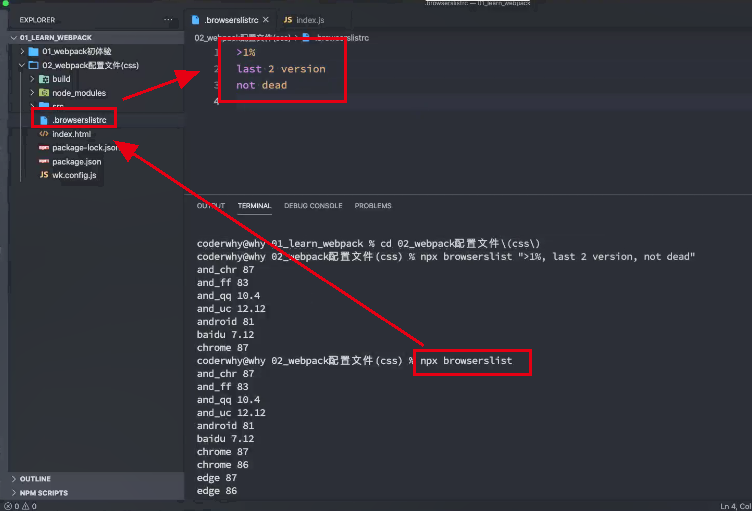Click the build folder icon

[44, 79]
